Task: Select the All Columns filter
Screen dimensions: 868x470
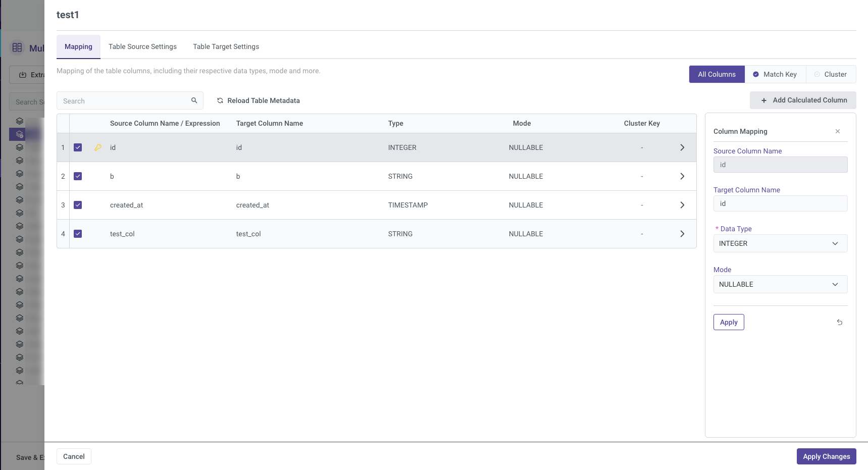Action: coord(717,74)
